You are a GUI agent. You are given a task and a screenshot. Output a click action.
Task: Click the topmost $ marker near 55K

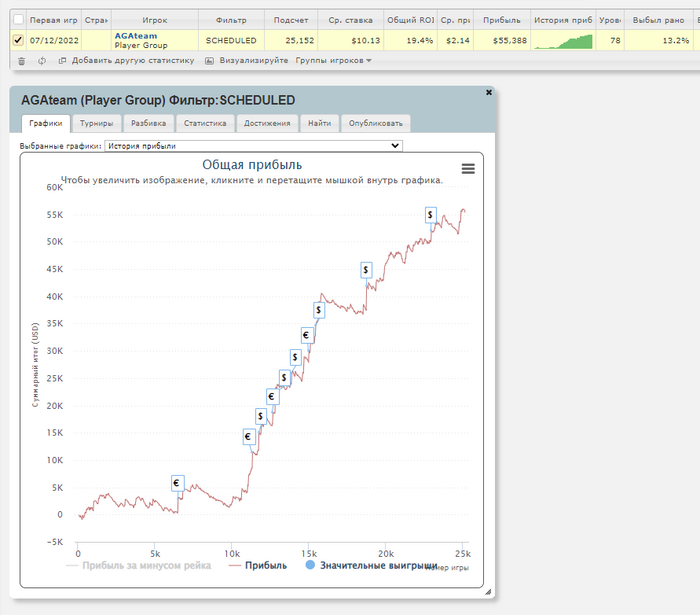(x=430, y=214)
